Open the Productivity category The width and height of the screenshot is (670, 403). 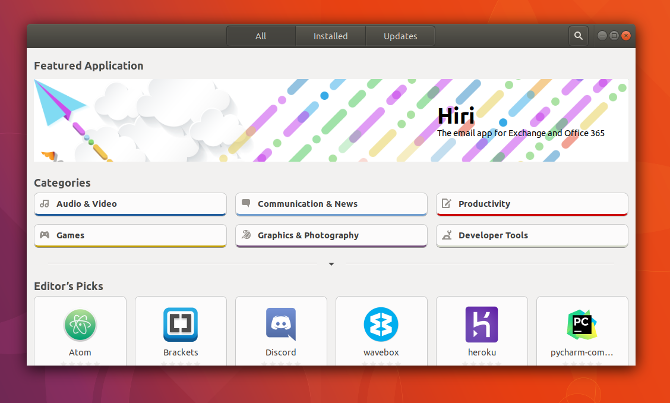pyautogui.click(x=532, y=204)
